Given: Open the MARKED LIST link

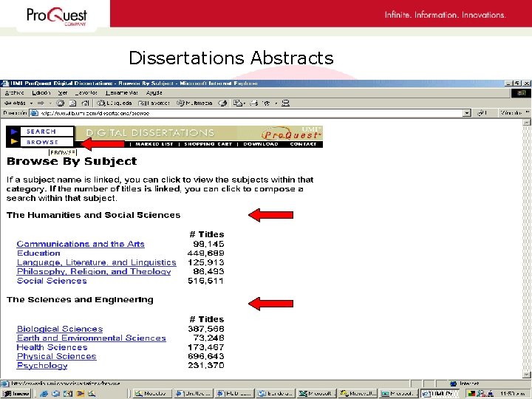Looking at the screenshot, I should point(154,144).
